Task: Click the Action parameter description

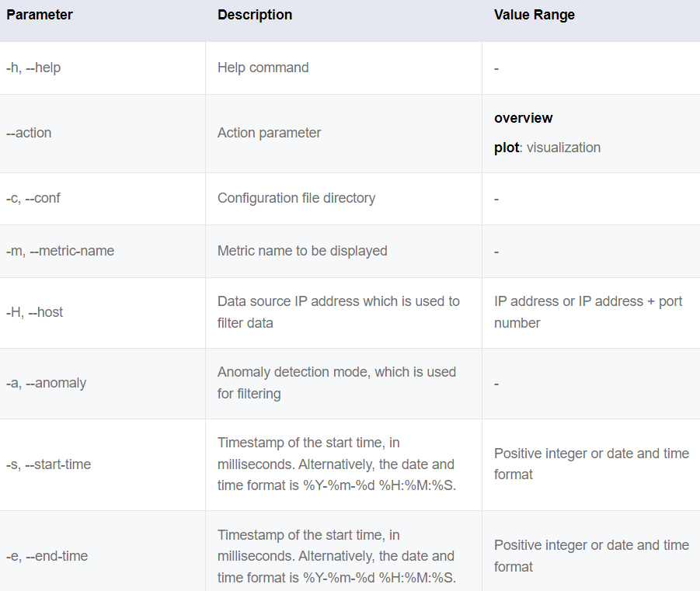Action: (x=269, y=133)
